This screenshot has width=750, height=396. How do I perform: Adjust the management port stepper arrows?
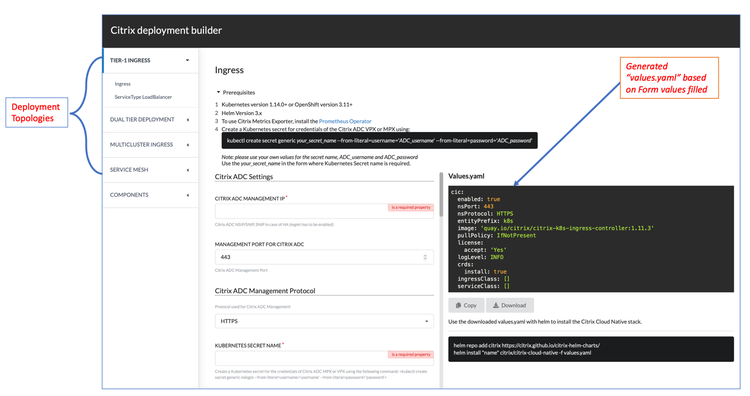pyautogui.click(x=425, y=257)
